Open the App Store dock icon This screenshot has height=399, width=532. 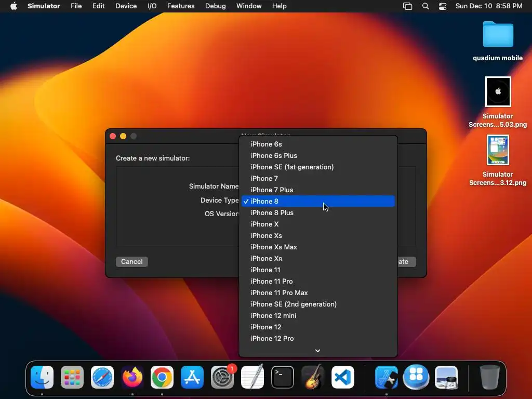tap(192, 377)
